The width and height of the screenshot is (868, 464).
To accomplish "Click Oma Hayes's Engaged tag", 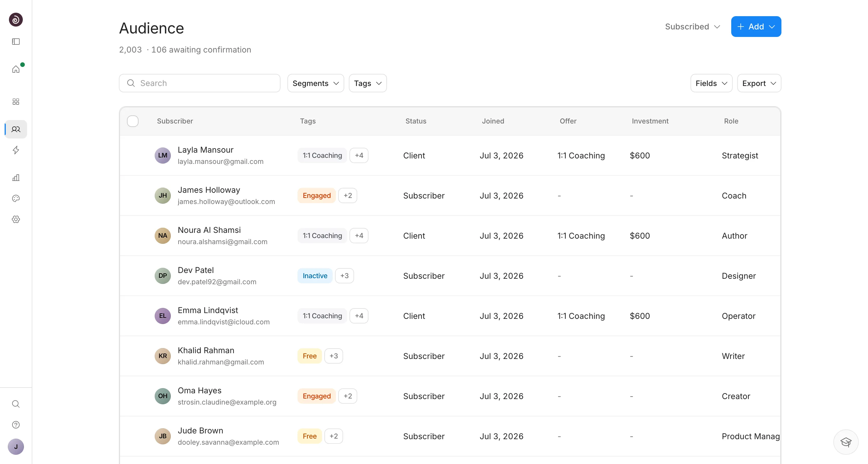I will pos(317,396).
